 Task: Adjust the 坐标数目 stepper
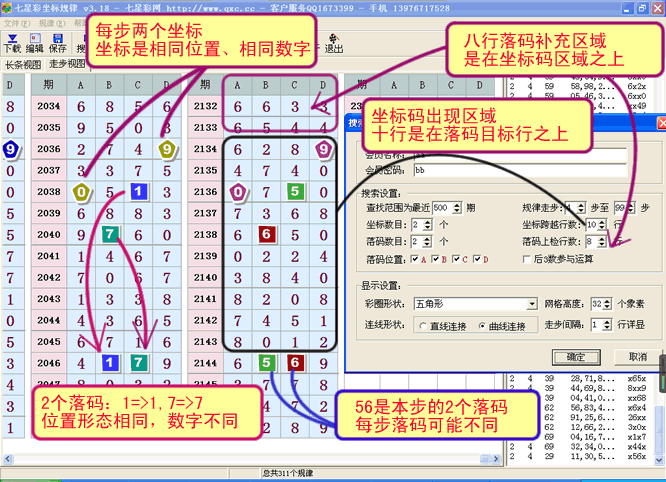[x=428, y=225]
